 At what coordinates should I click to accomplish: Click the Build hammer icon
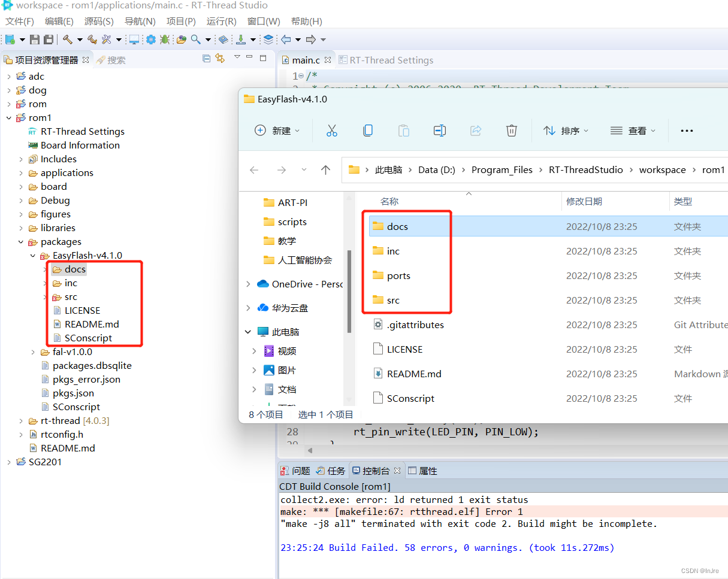[x=68, y=40]
